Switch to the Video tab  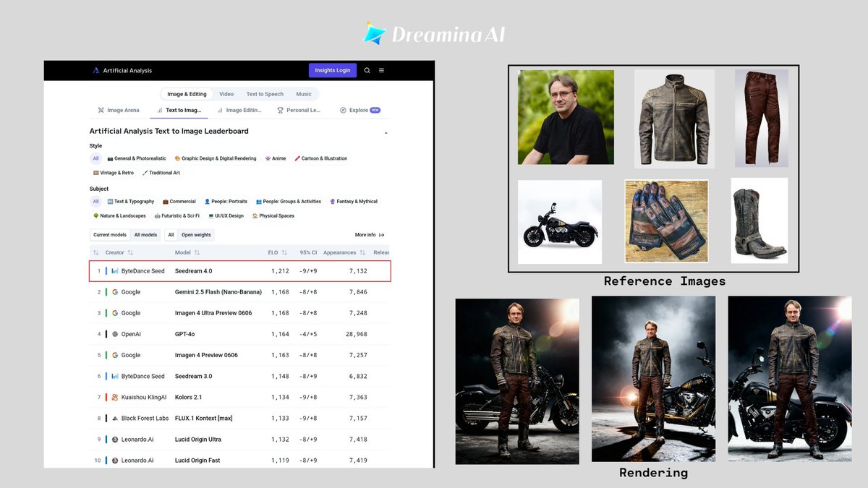point(226,94)
